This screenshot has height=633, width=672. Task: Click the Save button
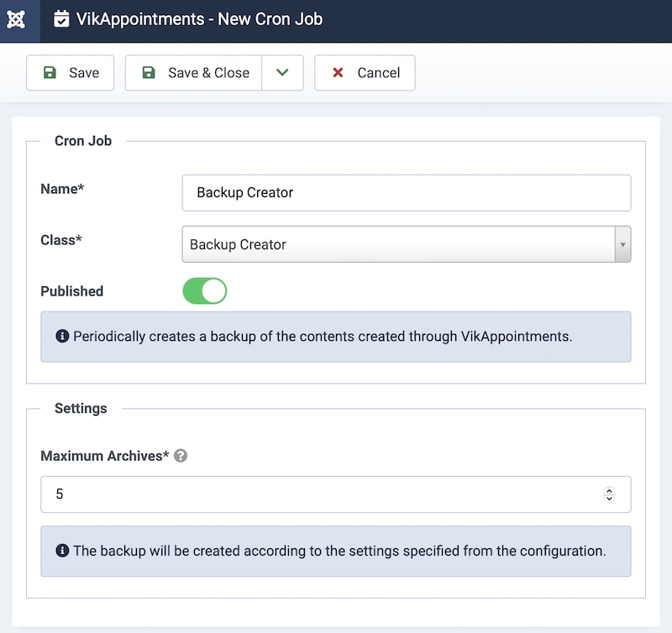[x=71, y=73]
